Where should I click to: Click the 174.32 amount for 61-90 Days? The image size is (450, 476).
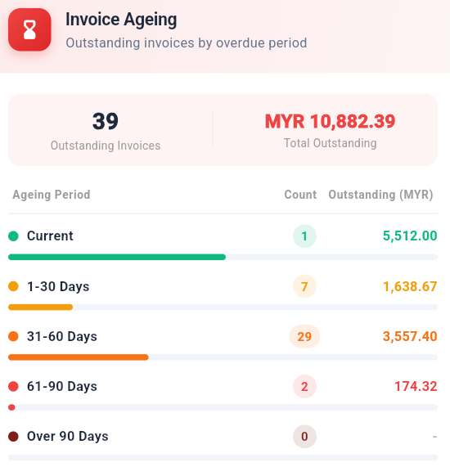coord(416,387)
